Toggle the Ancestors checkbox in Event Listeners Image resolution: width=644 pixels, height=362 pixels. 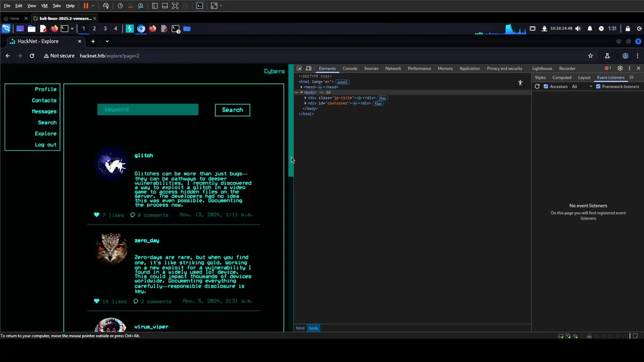pyautogui.click(x=546, y=86)
